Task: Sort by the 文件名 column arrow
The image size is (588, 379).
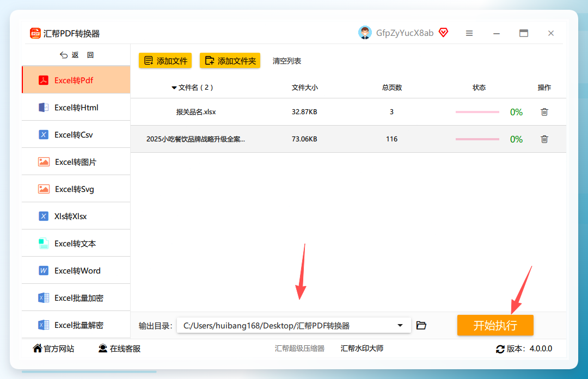Action: [174, 88]
